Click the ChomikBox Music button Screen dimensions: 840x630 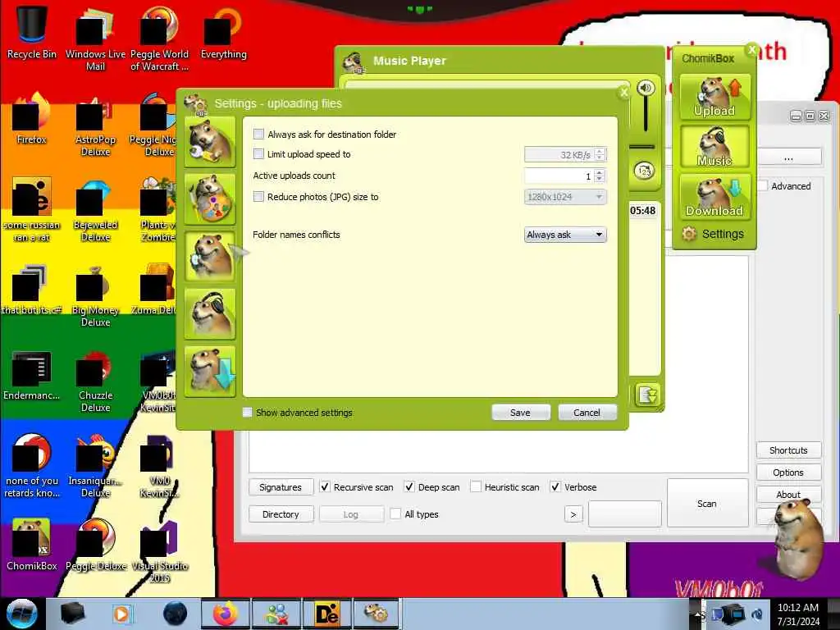point(714,146)
